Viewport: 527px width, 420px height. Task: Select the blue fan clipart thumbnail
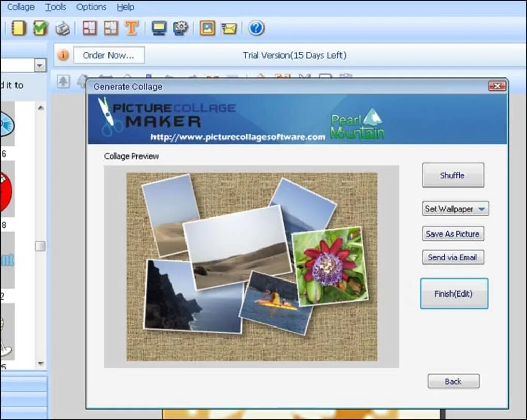click(7, 125)
